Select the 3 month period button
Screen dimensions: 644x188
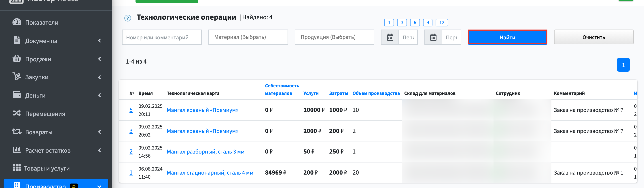(402, 23)
